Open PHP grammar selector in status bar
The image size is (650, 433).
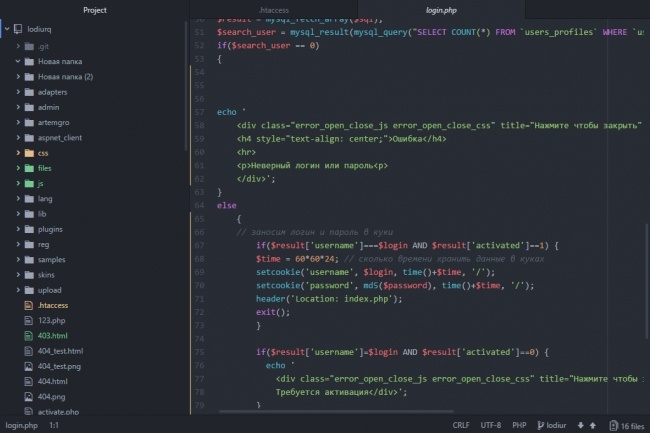tap(519, 424)
